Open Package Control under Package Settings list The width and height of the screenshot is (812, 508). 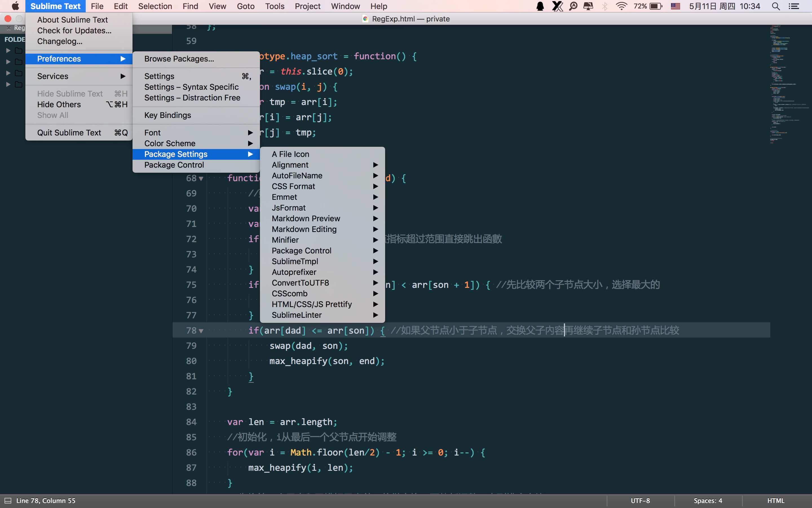click(323, 251)
